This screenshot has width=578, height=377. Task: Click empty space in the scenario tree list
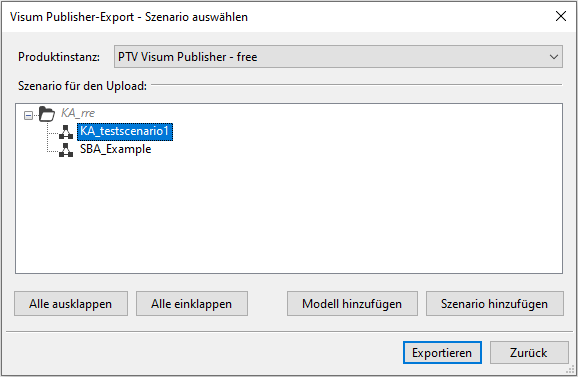(289, 214)
